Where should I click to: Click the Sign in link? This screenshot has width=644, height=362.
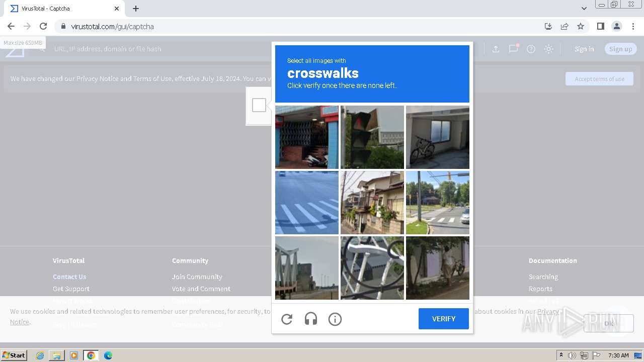click(584, 49)
